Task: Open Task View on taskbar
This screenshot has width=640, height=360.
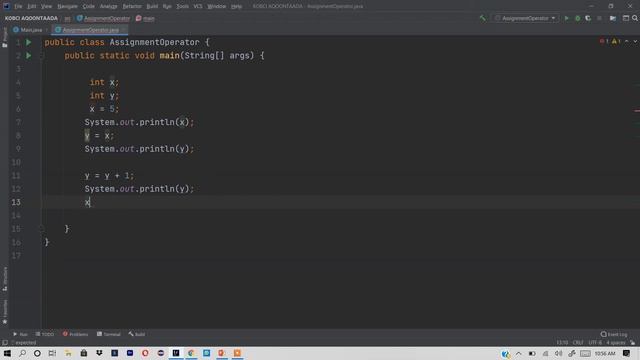Action: (x=52, y=353)
